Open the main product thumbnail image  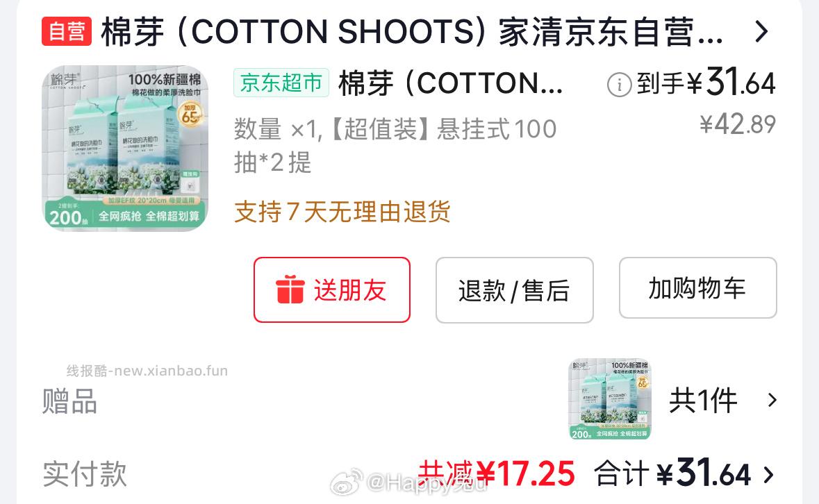coord(125,148)
